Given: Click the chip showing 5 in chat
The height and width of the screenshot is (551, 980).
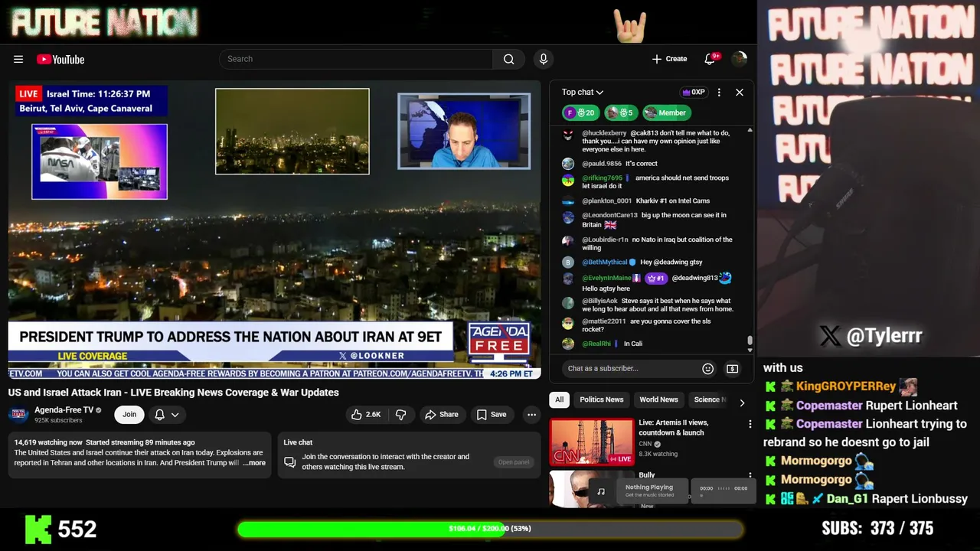Looking at the screenshot, I should point(621,112).
